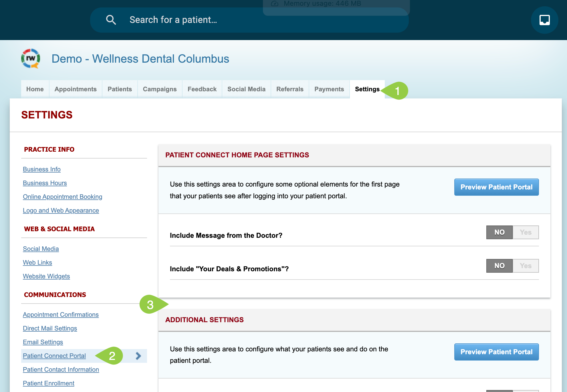567x392 pixels.
Task: Set Your Deals & Promotions to NO
Action: tap(499, 266)
